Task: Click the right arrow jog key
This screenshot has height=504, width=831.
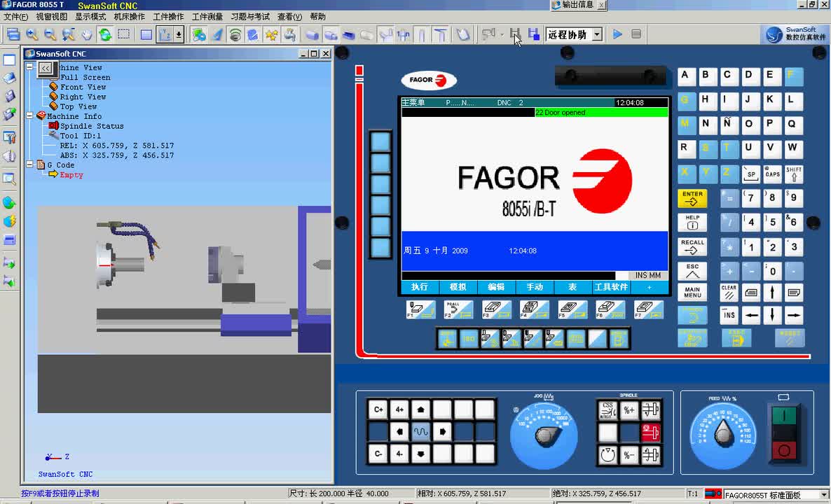Action: click(x=442, y=431)
